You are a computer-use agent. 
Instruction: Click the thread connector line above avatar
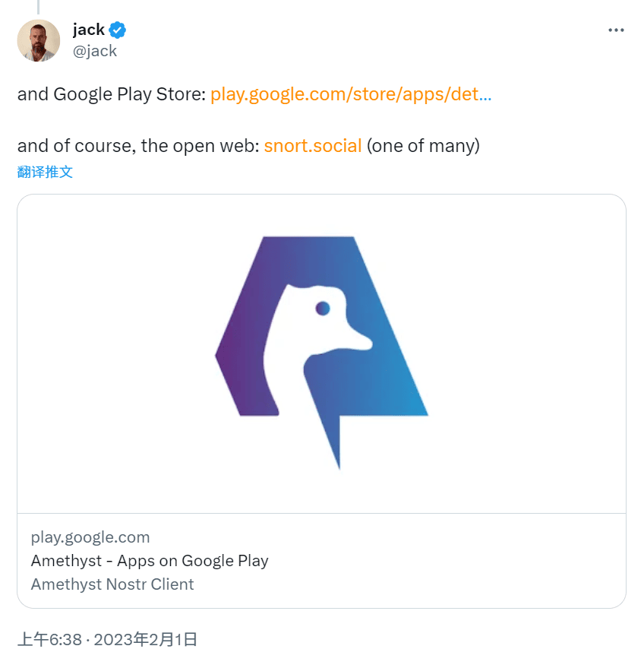coord(38,7)
